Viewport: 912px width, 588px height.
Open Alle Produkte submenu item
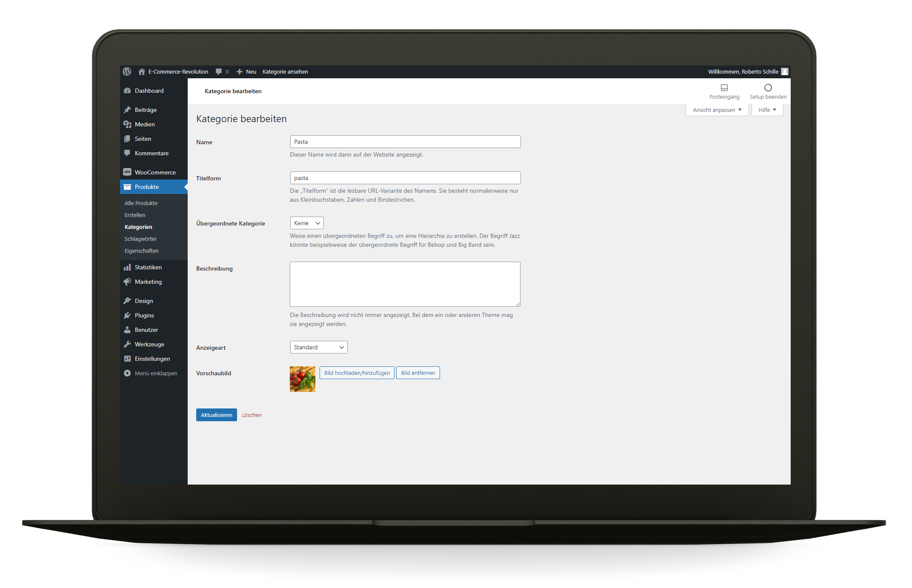141,203
